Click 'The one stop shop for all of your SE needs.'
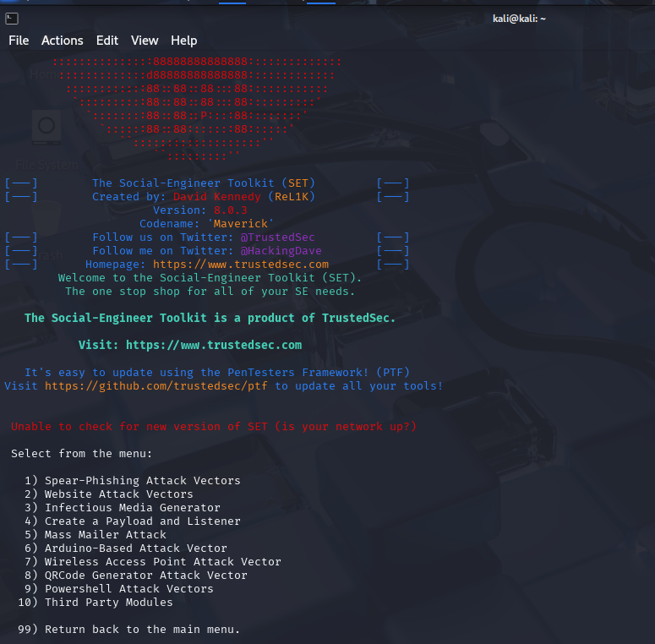 pos(210,292)
